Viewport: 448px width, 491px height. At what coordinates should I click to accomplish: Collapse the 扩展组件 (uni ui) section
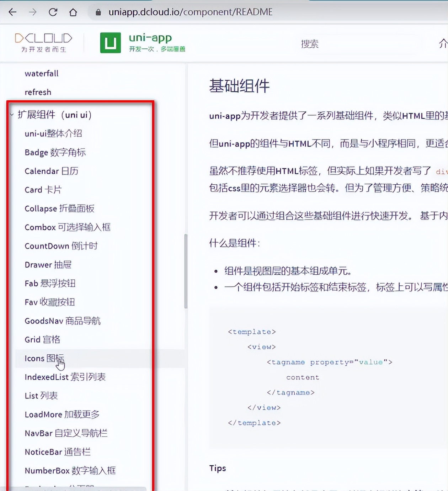(x=12, y=115)
